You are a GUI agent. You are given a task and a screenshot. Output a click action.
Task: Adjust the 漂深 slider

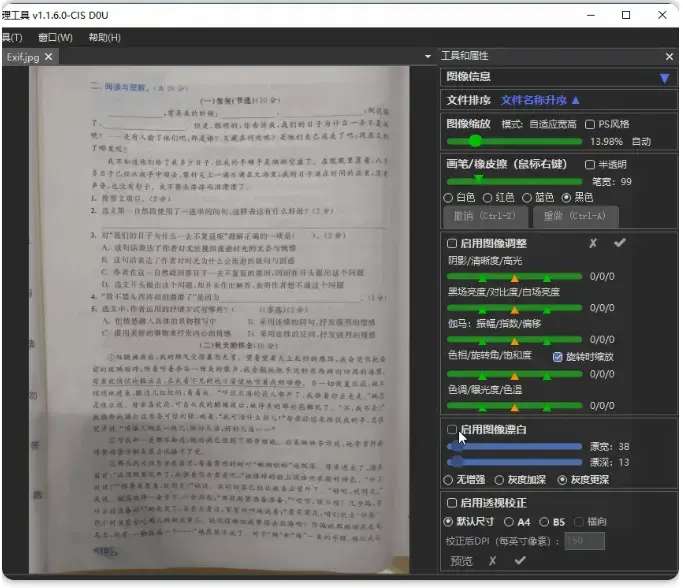click(x=514, y=462)
